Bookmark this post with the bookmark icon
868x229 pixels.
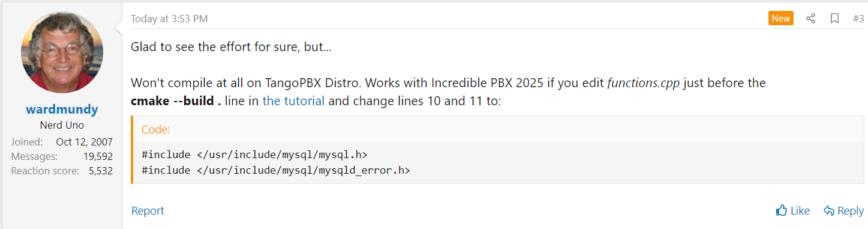[834, 19]
